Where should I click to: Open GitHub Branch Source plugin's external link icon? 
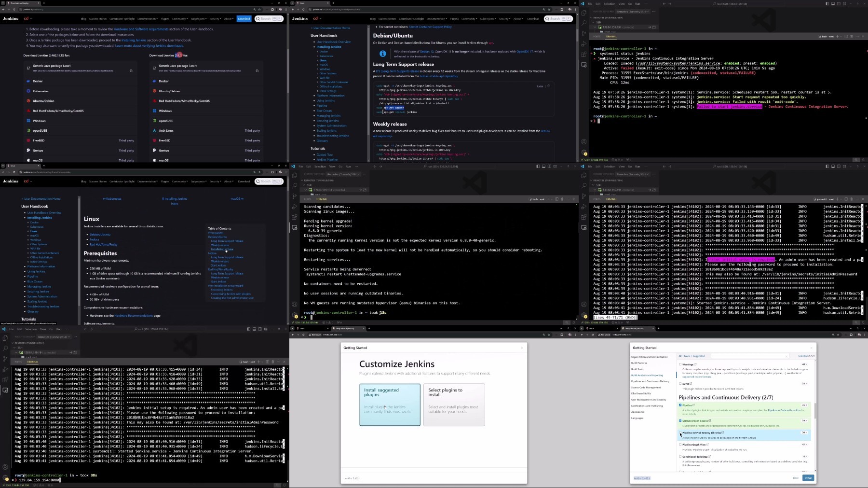pyautogui.click(x=710, y=420)
